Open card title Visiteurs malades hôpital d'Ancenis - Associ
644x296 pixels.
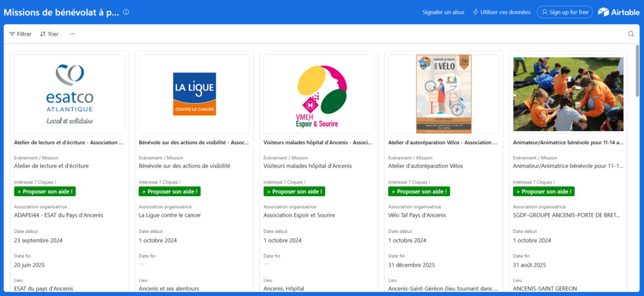(318, 143)
